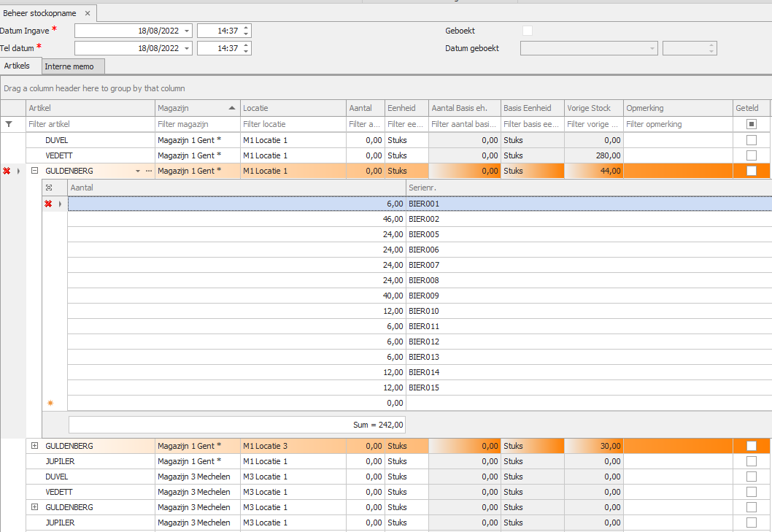Select the Artikels tab

18,66
